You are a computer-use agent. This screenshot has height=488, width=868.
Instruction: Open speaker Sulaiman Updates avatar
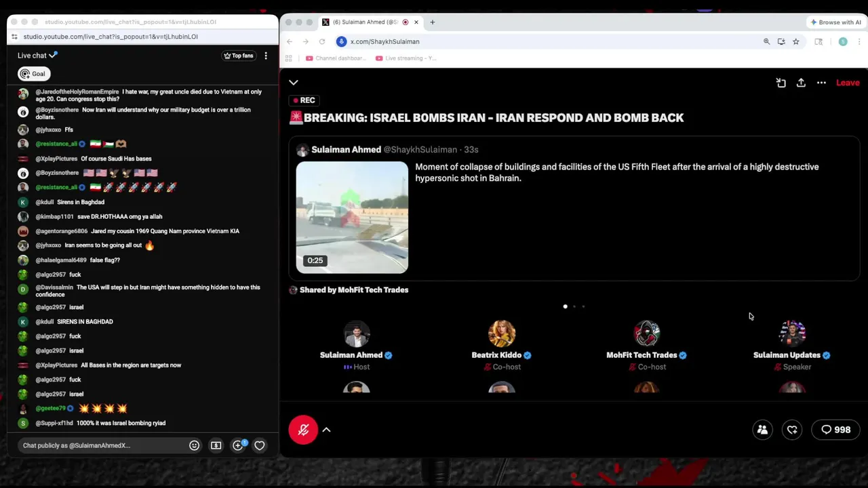click(x=792, y=333)
